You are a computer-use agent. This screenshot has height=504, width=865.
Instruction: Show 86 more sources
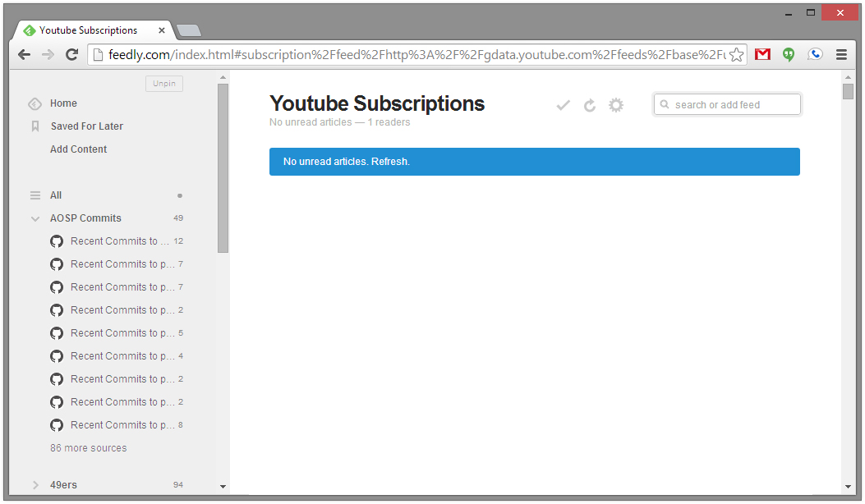89,448
